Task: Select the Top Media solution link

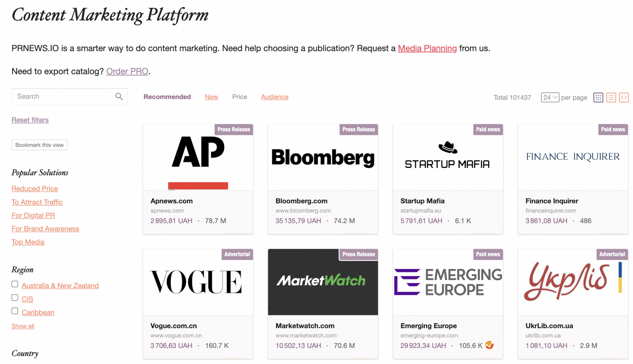Action: (28, 242)
